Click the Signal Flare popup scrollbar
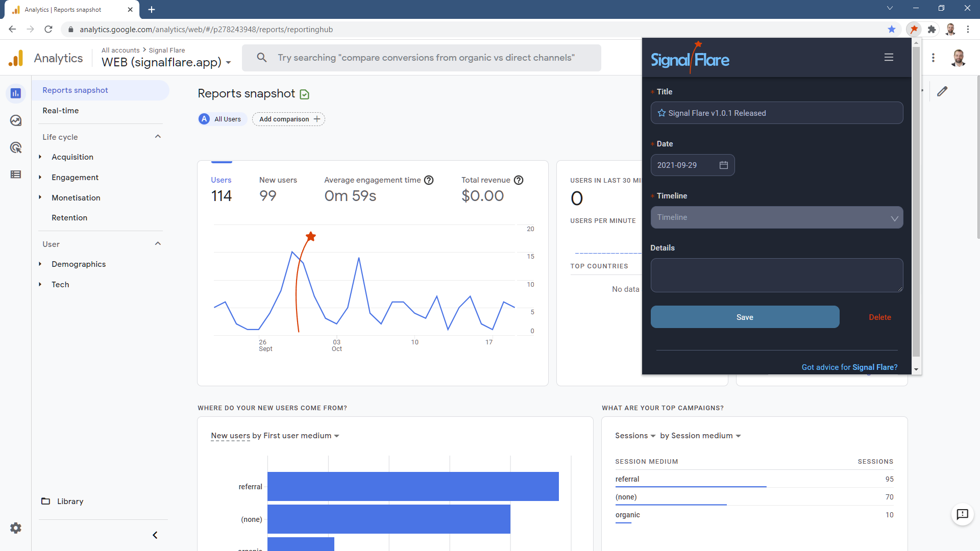The height and width of the screenshot is (551, 980). pyautogui.click(x=916, y=202)
